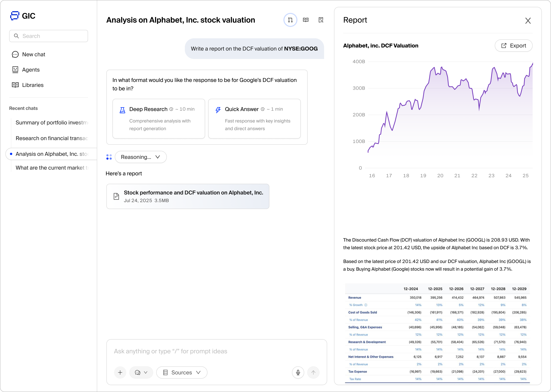Click the GIC logo icon
Screen dimensions: 551x392
(x=15, y=16)
